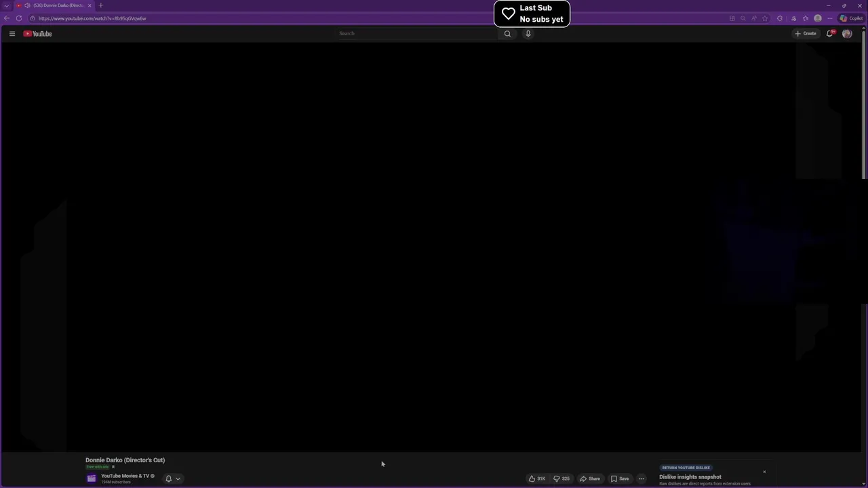The height and width of the screenshot is (488, 868).
Task: Dislike the video with thumbs down 325
Action: (561, 479)
